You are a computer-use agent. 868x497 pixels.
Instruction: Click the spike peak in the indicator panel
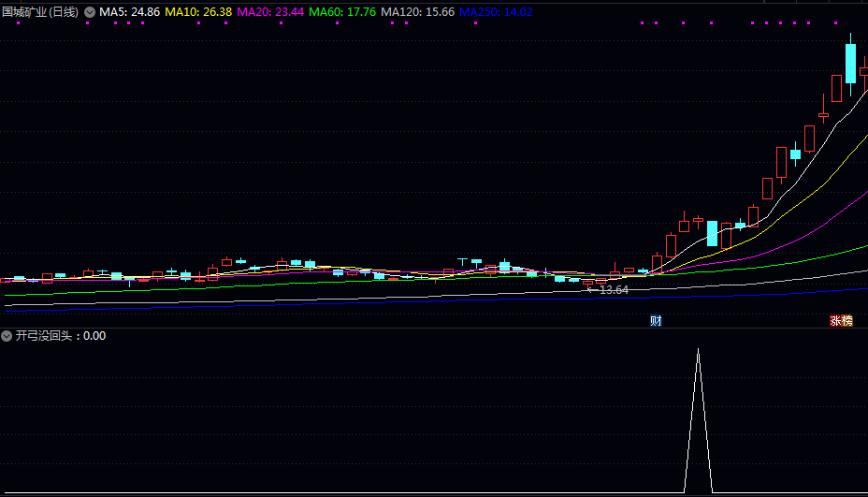[698, 350]
